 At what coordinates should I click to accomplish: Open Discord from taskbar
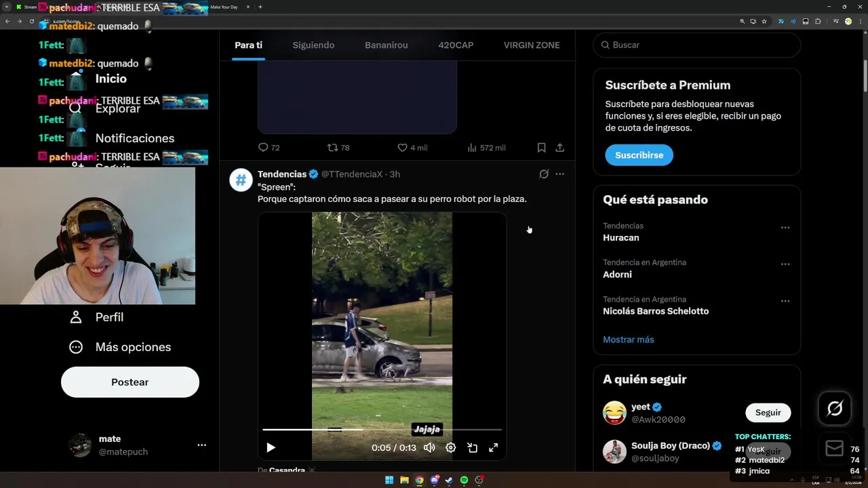pyautogui.click(x=434, y=480)
